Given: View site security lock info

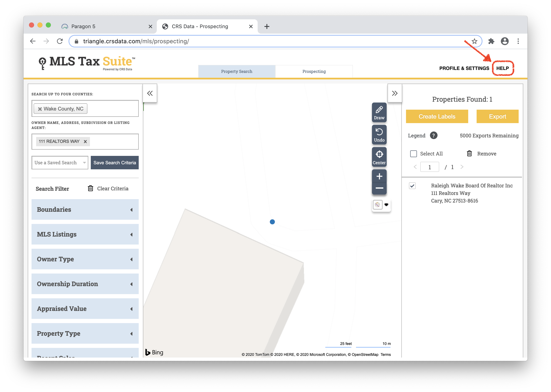Looking at the screenshot, I should point(76,41).
